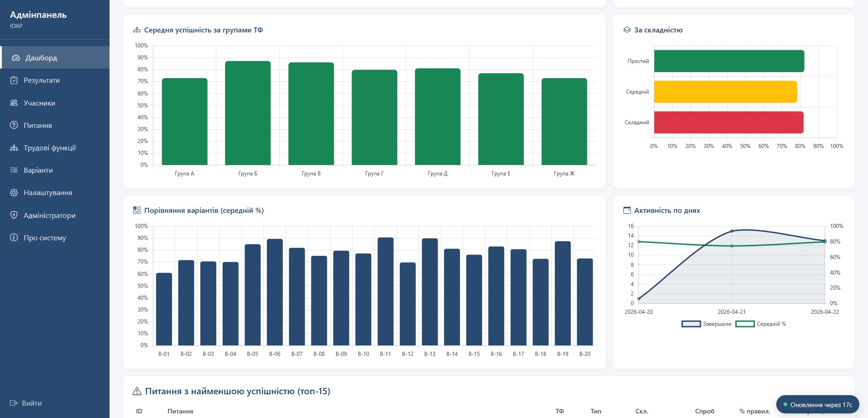
Task: Click the Учасники people icon
Action: [14, 103]
